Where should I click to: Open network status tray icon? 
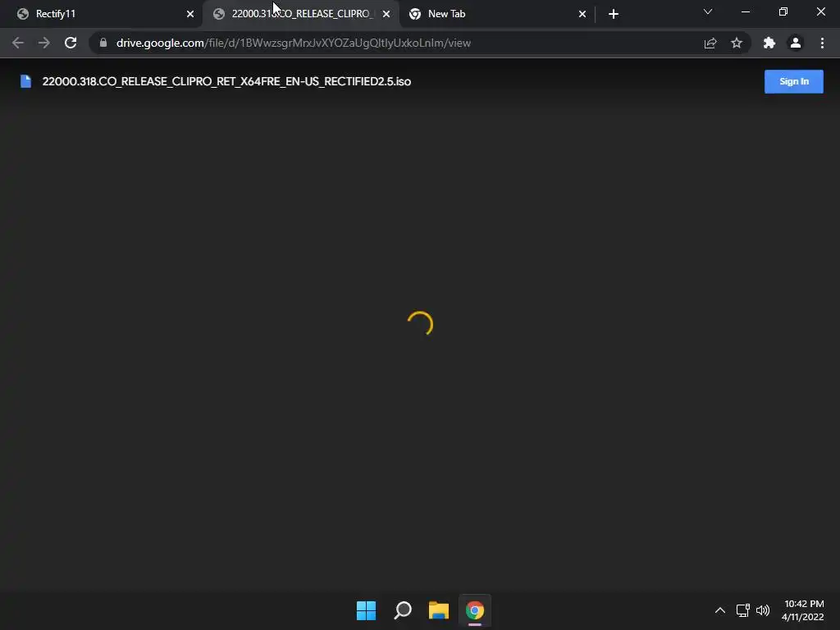tap(743, 610)
